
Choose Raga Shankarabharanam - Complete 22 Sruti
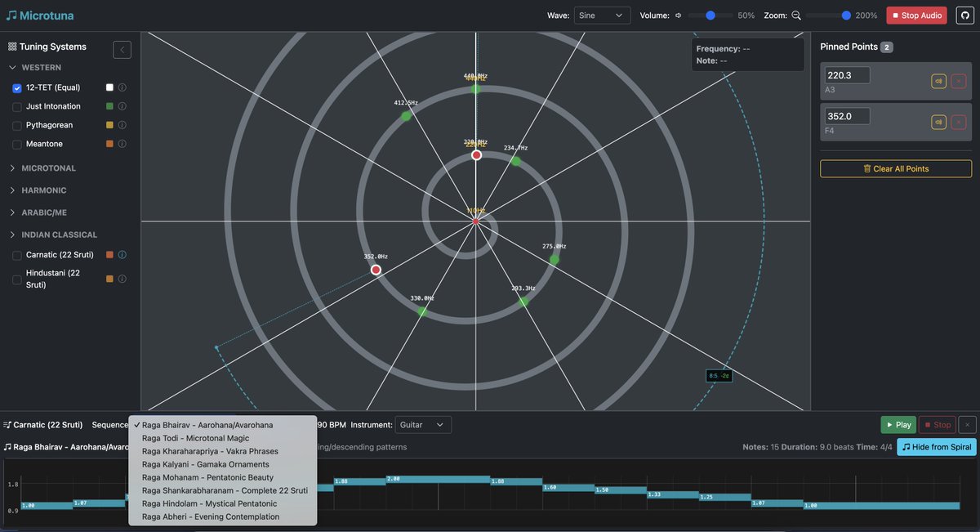tap(222, 490)
